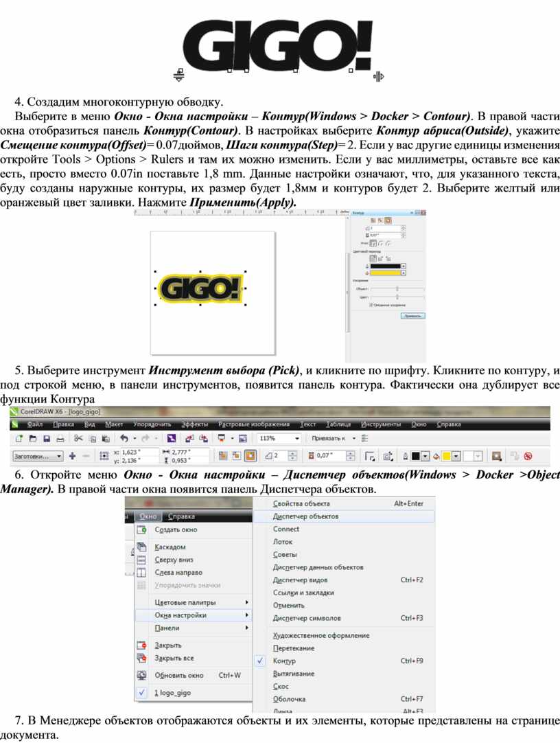The height and width of the screenshot is (743, 560).
Task: Toggle the checked 1 logo_gigo window entry
Action: coord(193,693)
